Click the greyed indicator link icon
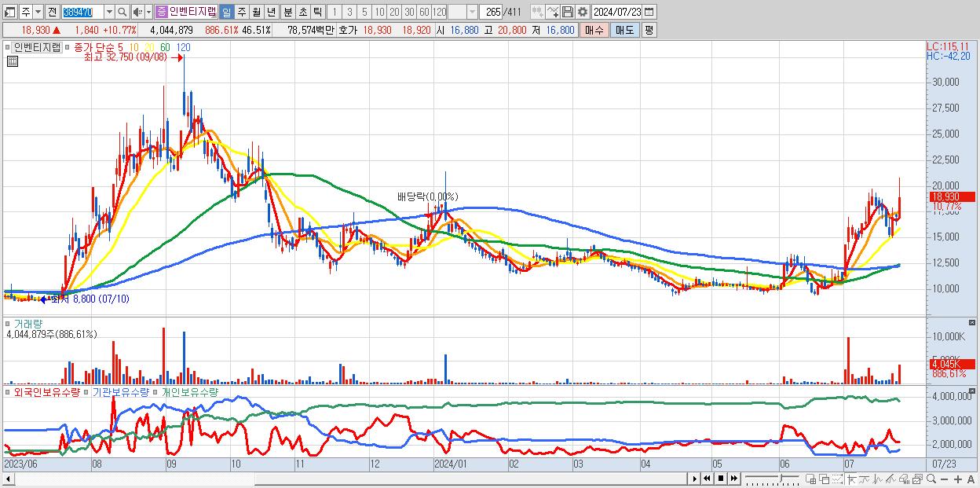Viewport: 980px width, 488px height. (x=539, y=12)
